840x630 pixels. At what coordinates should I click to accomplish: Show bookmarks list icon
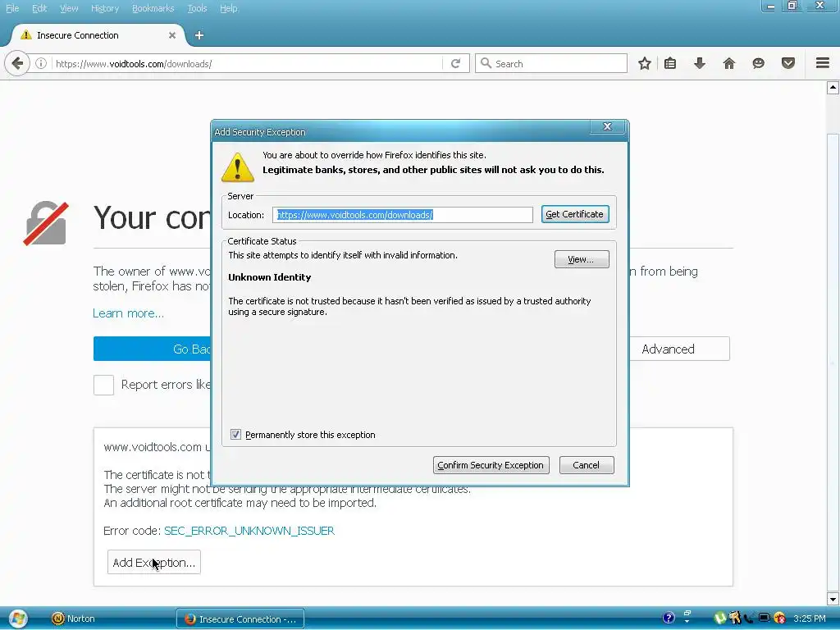click(669, 64)
